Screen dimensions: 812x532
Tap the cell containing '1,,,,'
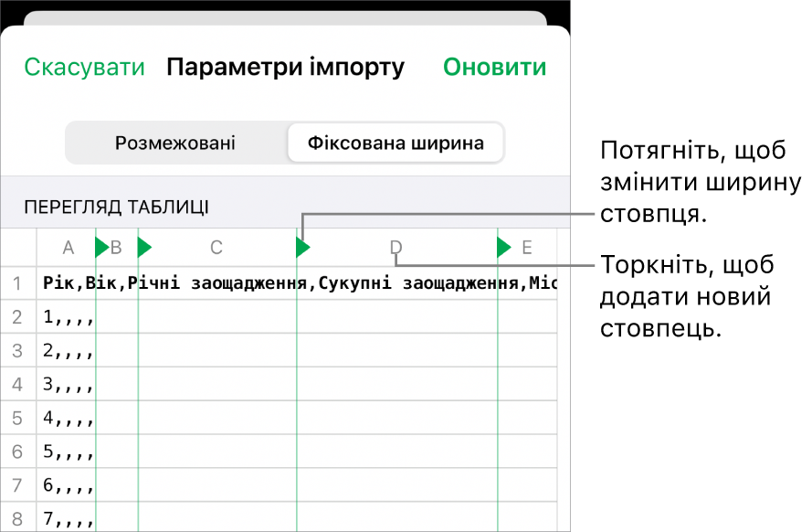point(68,316)
